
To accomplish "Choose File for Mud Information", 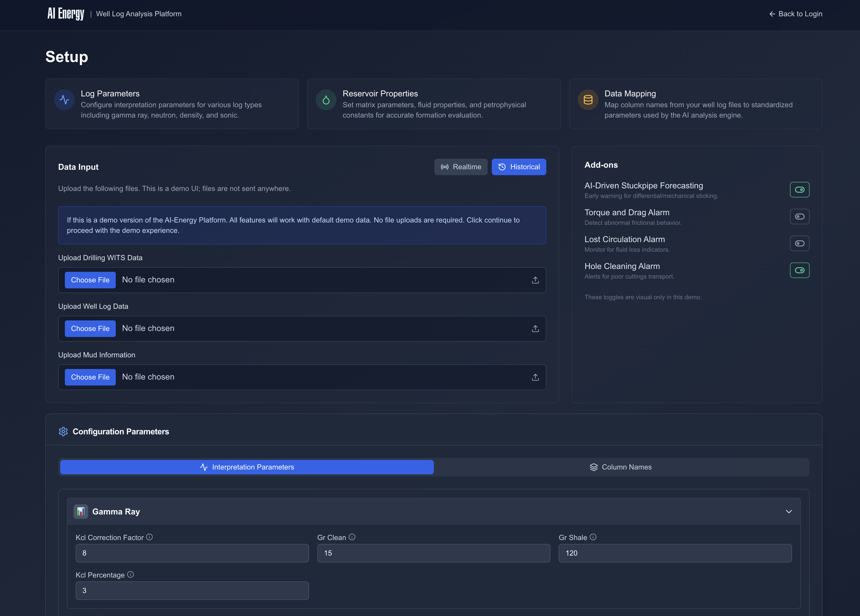I will tap(90, 377).
